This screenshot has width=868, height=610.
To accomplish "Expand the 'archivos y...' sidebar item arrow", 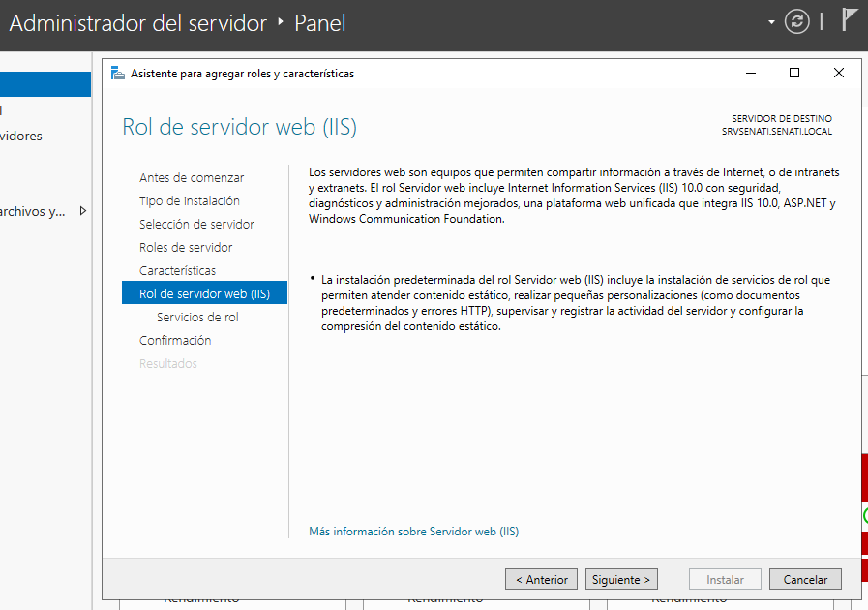I will click(x=83, y=211).
